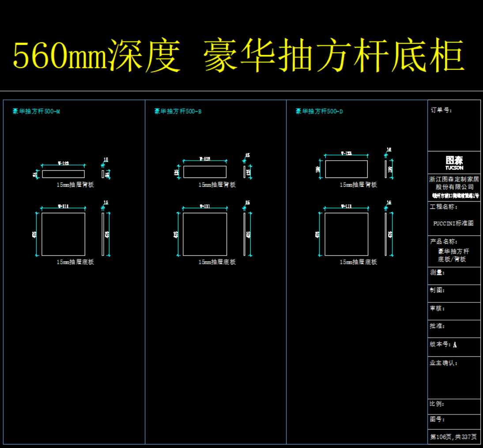The image size is (483, 448).
Task: Click the 图森 TUCSON logo in title block
Action: [x=454, y=162]
